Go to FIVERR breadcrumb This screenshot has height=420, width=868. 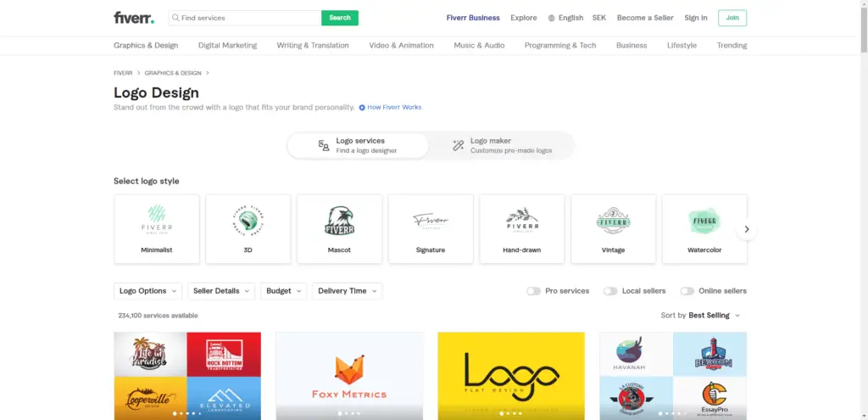click(x=123, y=73)
